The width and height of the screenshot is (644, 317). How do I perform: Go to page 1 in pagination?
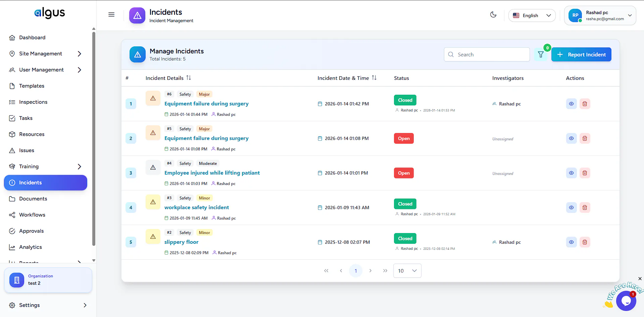pyautogui.click(x=356, y=271)
